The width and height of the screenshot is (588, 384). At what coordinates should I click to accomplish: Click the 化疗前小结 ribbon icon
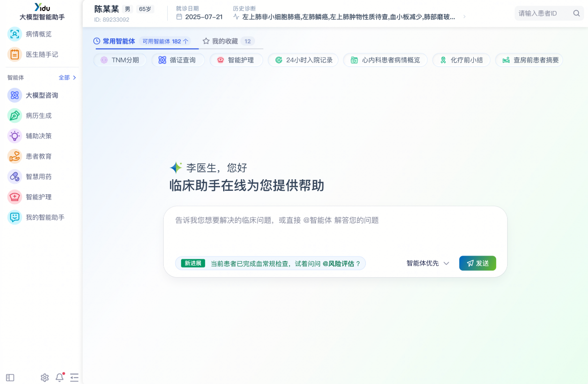(443, 60)
